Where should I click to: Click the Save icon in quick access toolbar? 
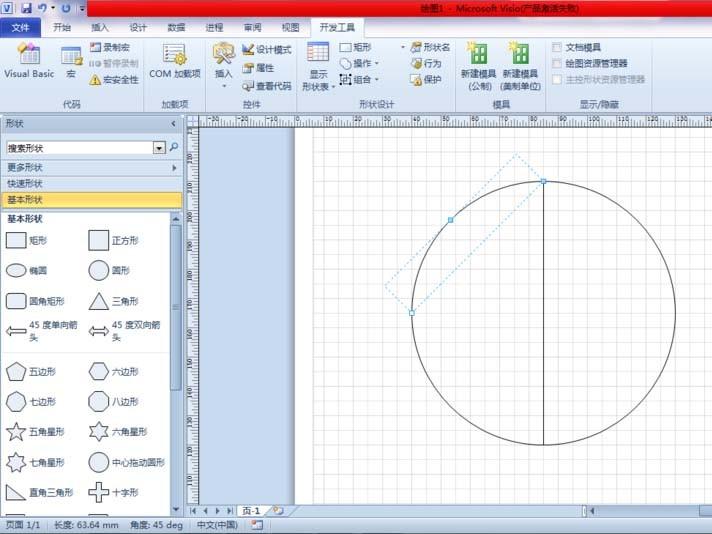26,8
